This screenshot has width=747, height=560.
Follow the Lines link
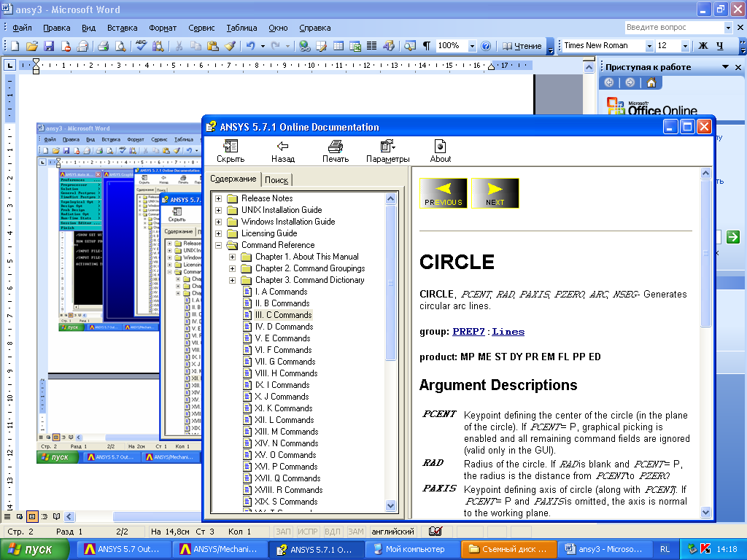[508, 332]
